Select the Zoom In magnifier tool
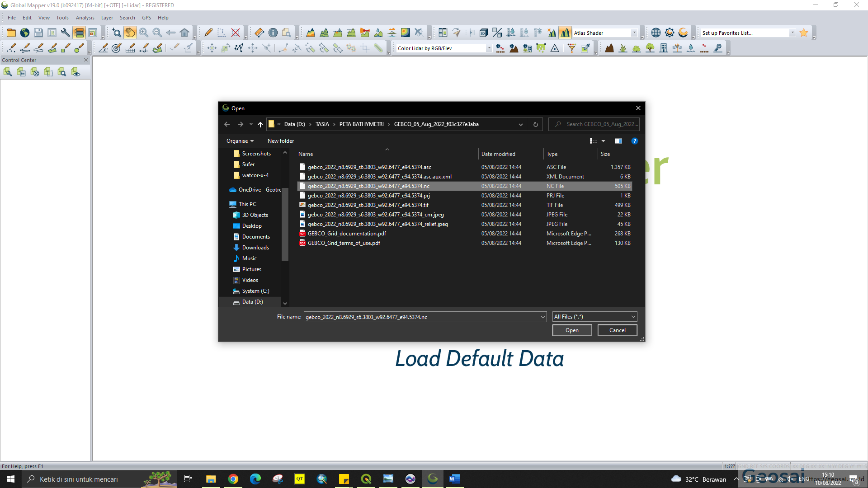Viewport: 868px width, 488px height. [x=144, y=32]
